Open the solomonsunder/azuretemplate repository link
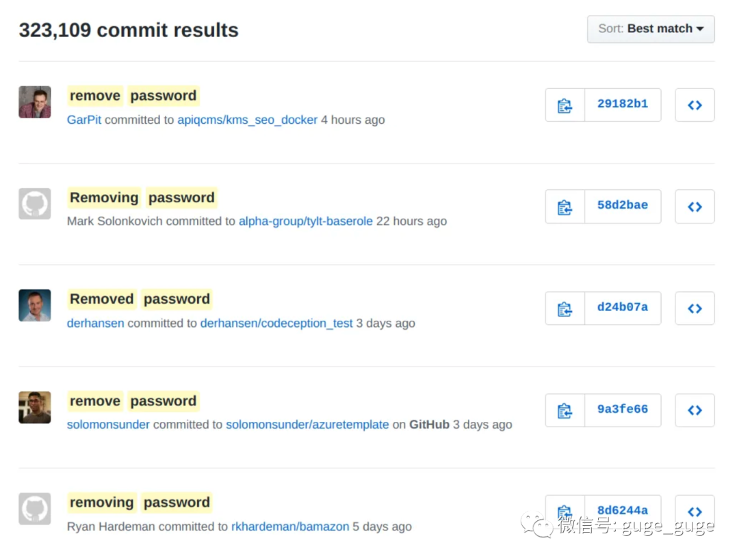Screen dimensions: 739x560 [307, 425]
